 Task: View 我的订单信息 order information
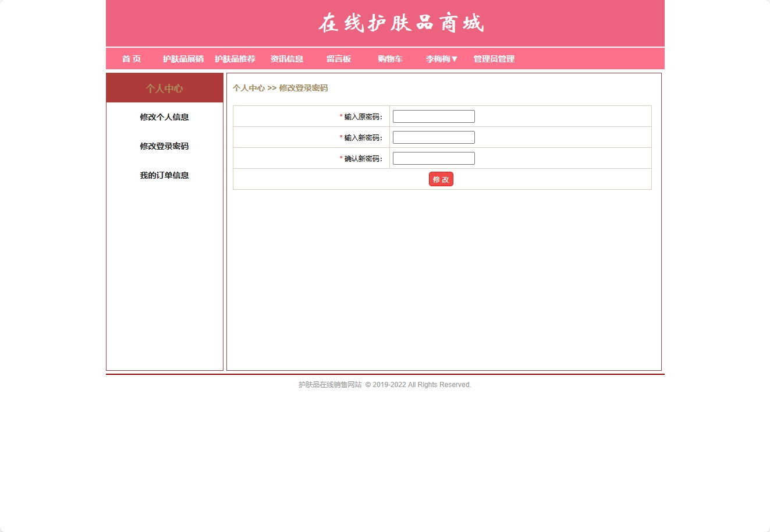point(164,175)
